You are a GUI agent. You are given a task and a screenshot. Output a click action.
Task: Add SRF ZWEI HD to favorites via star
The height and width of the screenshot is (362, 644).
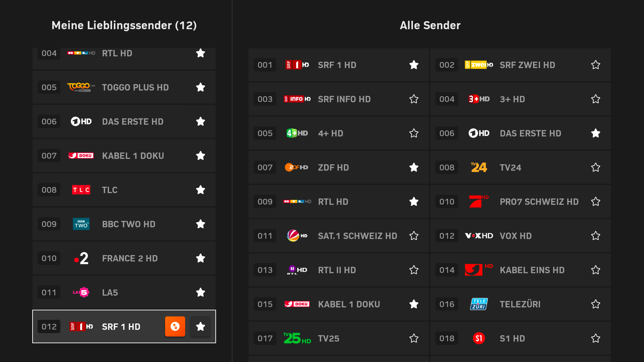tap(595, 65)
